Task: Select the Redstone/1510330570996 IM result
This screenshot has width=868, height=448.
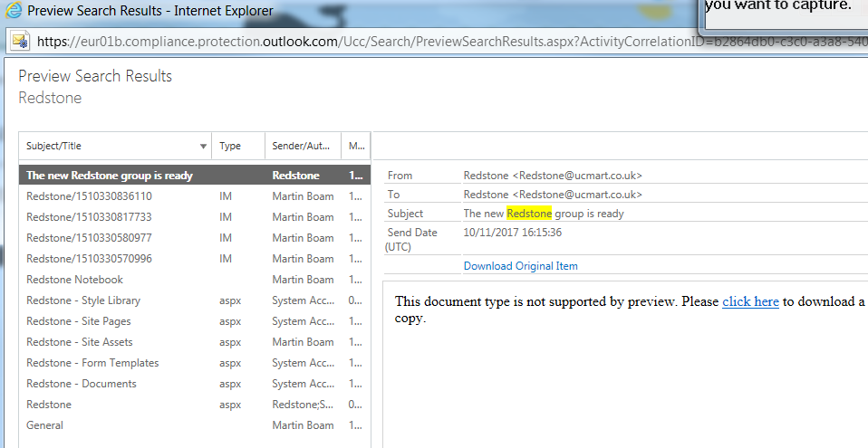Action: click(89, 259)
